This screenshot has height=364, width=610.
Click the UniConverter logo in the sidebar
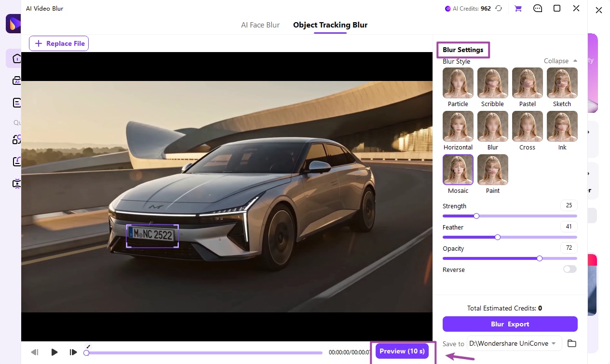point(14,24)
